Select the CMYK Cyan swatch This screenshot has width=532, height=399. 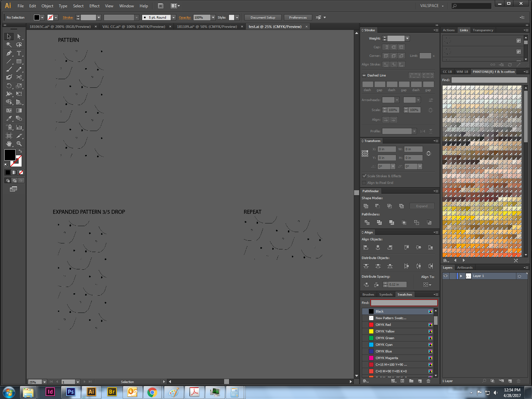point(398,345)
